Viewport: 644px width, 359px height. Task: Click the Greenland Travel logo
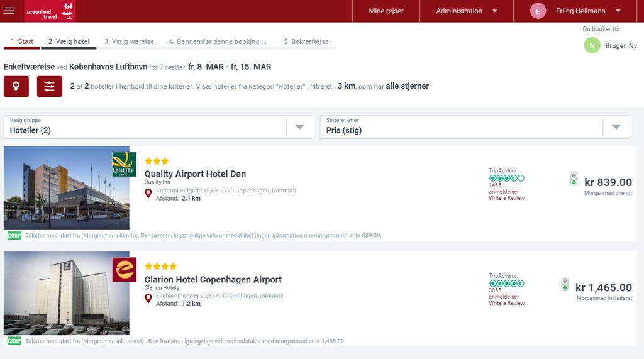[50, 11]
